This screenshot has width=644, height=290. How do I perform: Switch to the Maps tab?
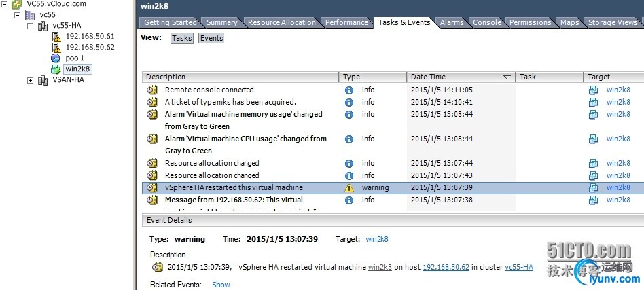(570, 22)
